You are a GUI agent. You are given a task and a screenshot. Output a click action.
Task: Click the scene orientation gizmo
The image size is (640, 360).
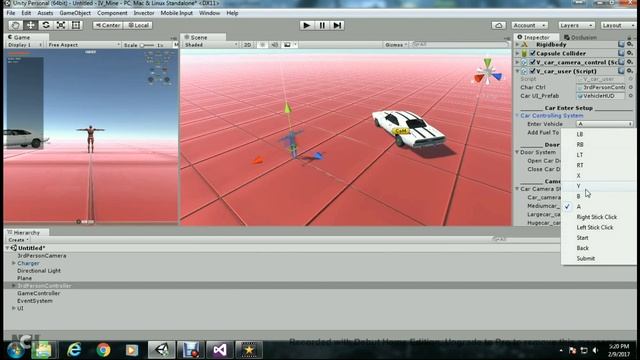point(488,72)
